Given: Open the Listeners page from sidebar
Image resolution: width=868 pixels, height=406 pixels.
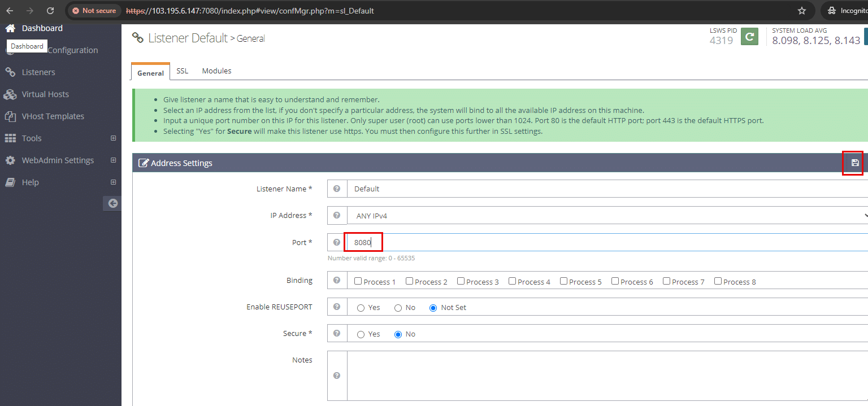Looking at the screenshot, I should pos(38,72).
